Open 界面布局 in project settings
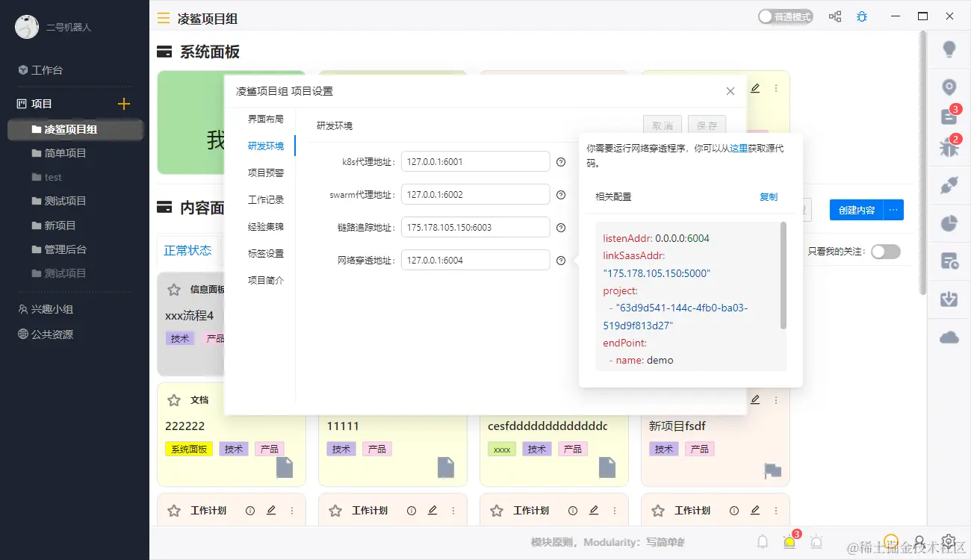This screenshot has height=560, width=971. [266, 119]
